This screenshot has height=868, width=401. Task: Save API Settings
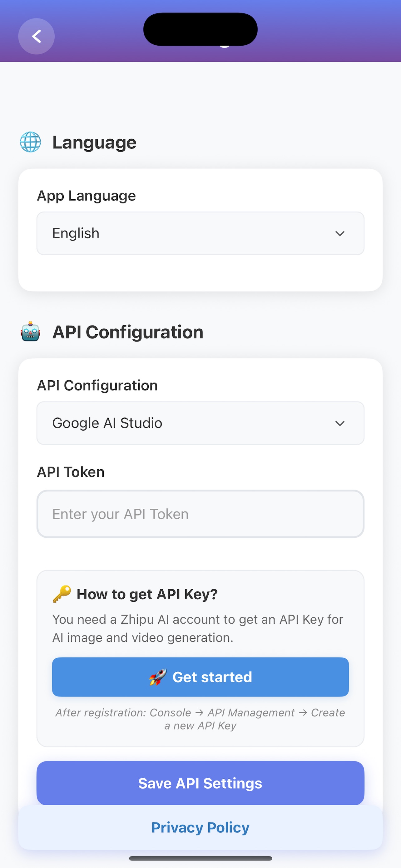(x=200, y=783)
